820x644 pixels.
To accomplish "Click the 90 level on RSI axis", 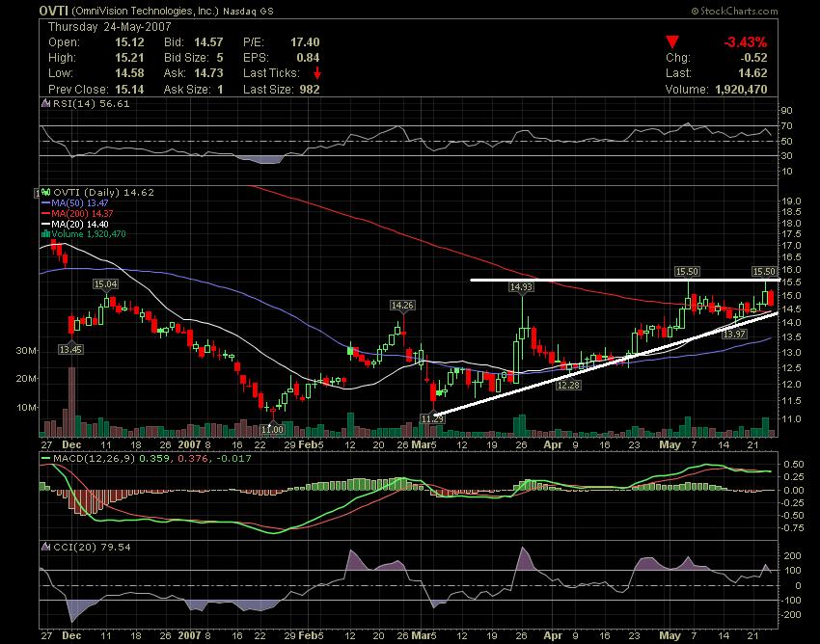I will click(x=787, y=110).
